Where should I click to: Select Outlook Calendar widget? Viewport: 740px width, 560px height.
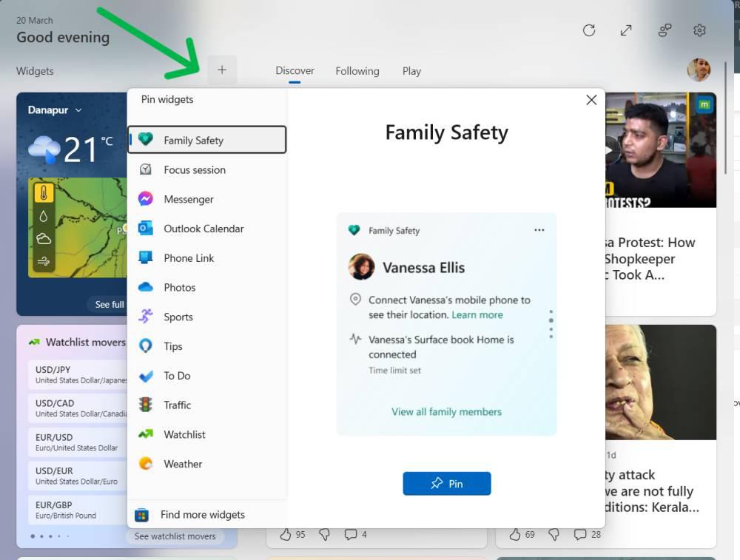coord(206,229)
